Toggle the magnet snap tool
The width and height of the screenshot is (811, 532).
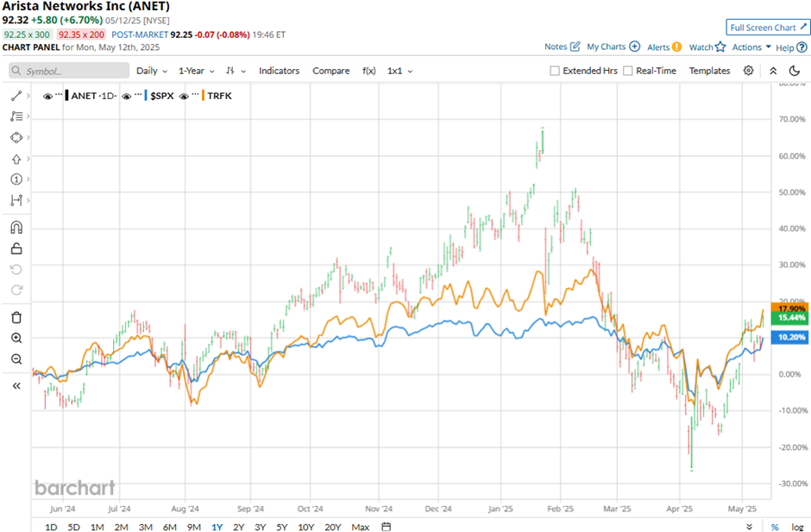point(16,227)
